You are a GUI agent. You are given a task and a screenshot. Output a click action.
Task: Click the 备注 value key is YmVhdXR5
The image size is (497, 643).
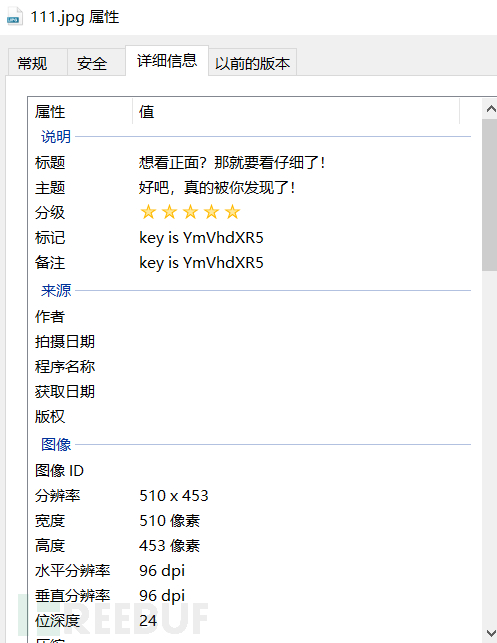(201, 263)
